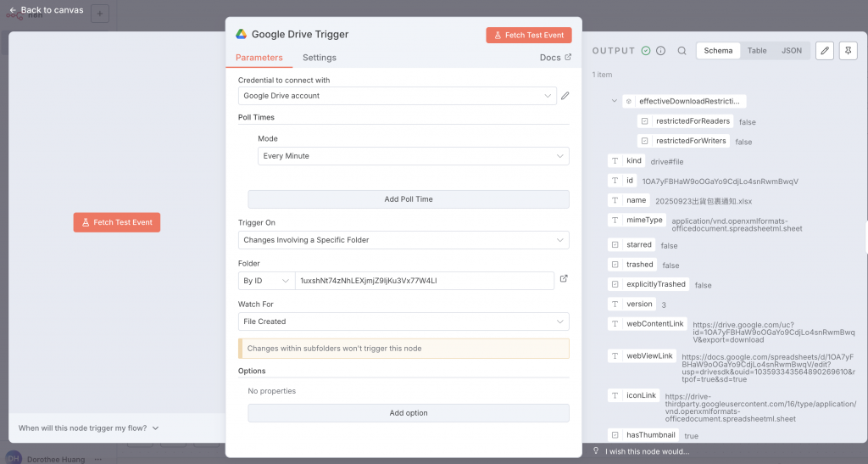Go Back to canvas
This screenshot has height=464, width=868.
coord(47,10)
